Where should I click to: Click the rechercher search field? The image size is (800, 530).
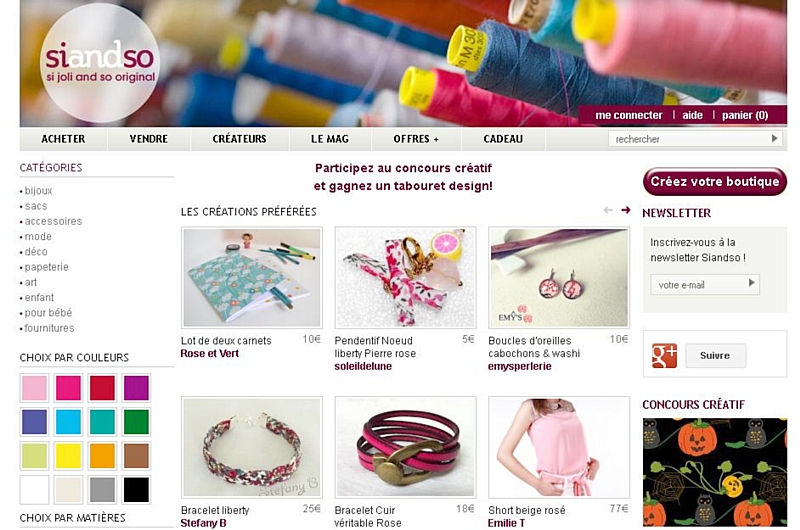pos(689,139)
